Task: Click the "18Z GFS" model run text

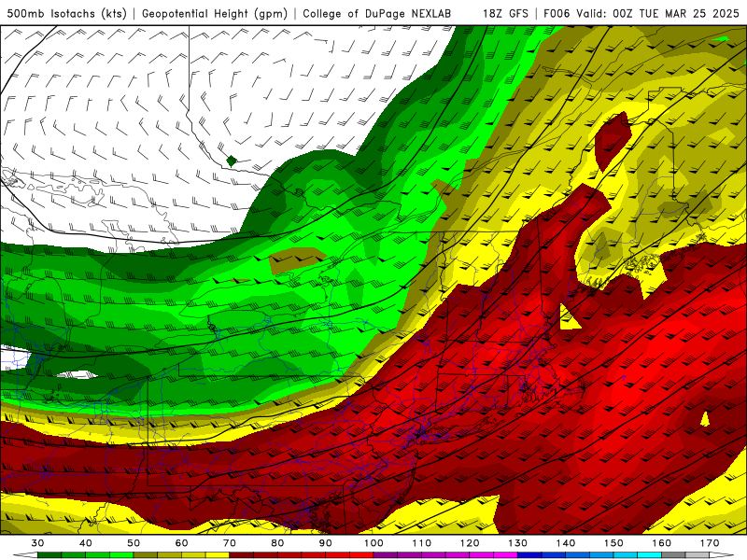Action: point(505,14)
